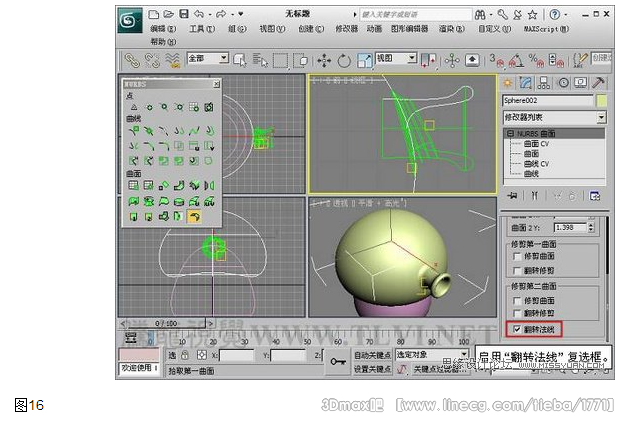Pick the Rectangular Selection Region tool
This screenshot has width=643, height=422.
point(280,61)
